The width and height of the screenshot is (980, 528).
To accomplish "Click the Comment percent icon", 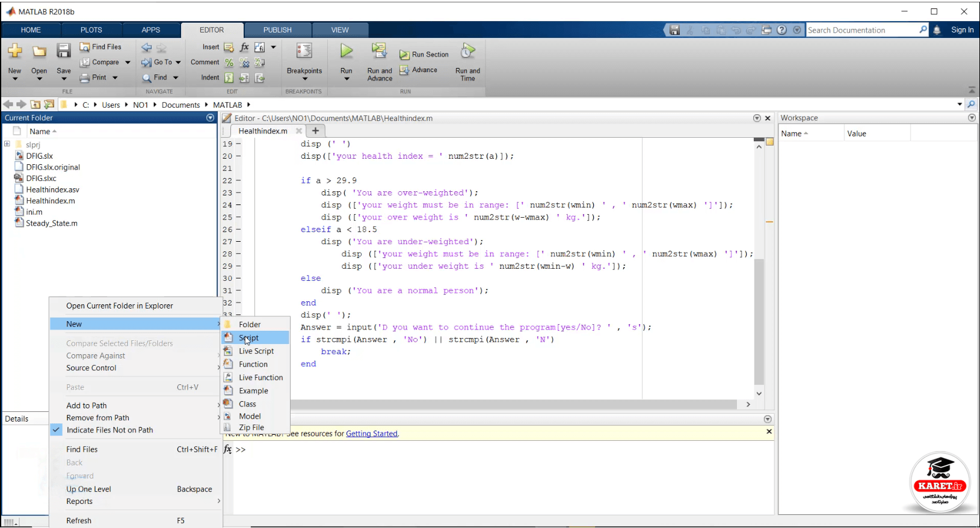I will (229, 63).
